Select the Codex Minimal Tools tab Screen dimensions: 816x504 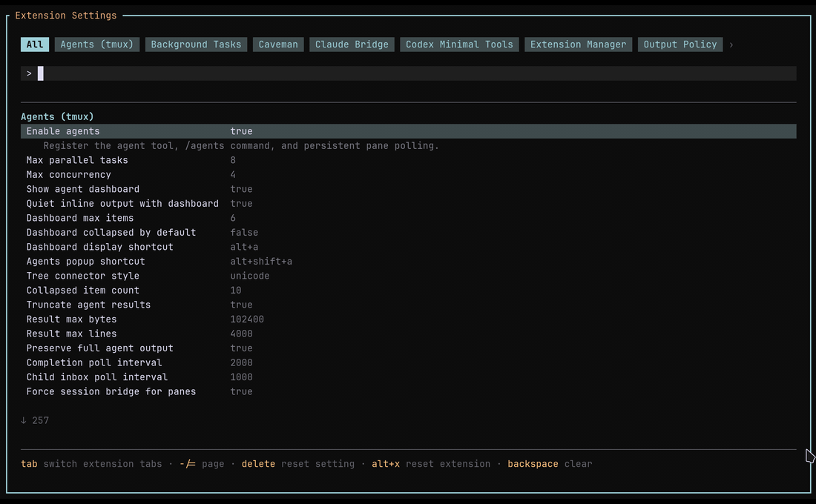(459, 44)
